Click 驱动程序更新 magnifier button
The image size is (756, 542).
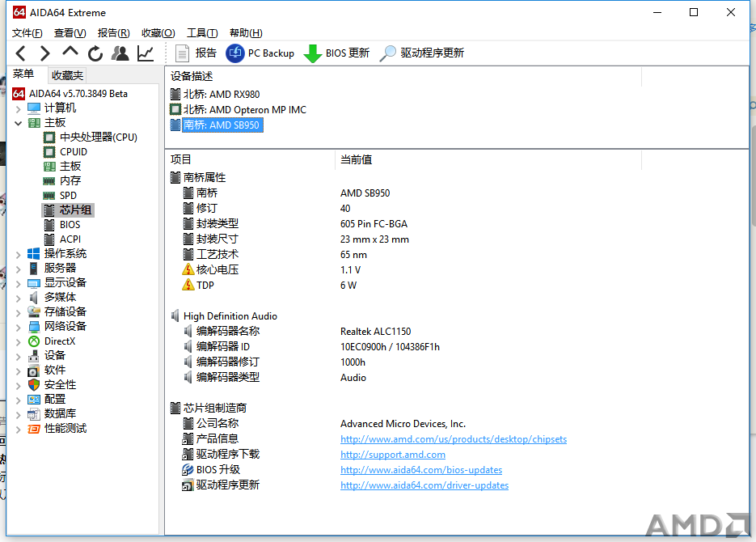pos(422,53)
